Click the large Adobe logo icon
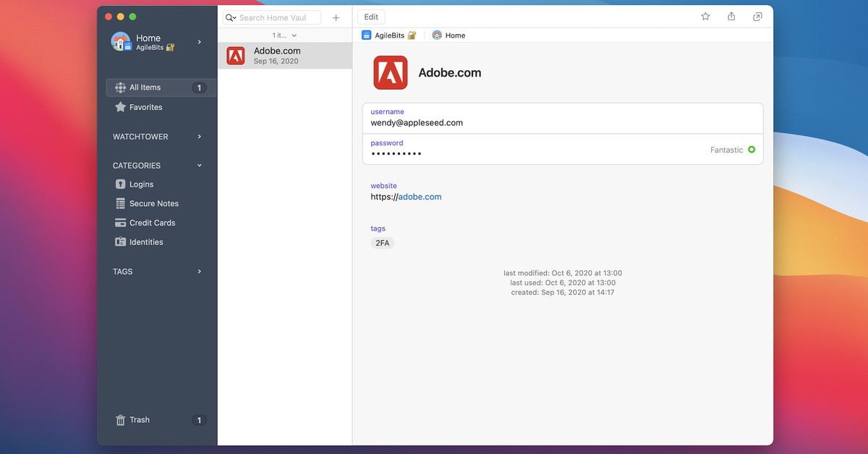 tap(391, 72)
